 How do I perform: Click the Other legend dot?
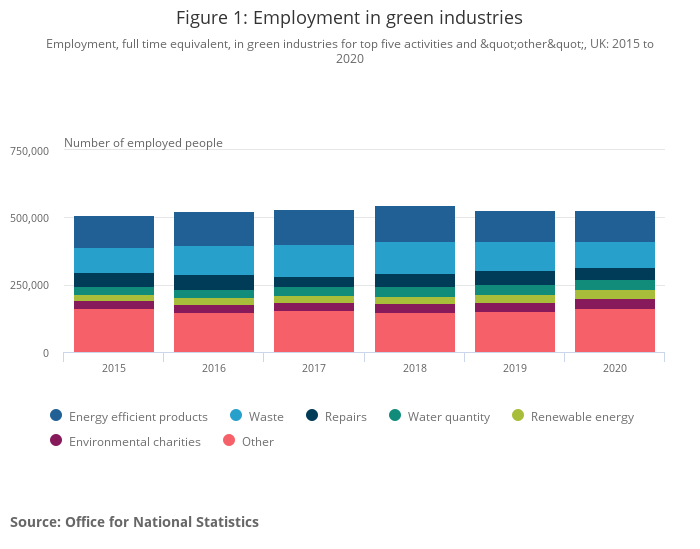[229, 442]
